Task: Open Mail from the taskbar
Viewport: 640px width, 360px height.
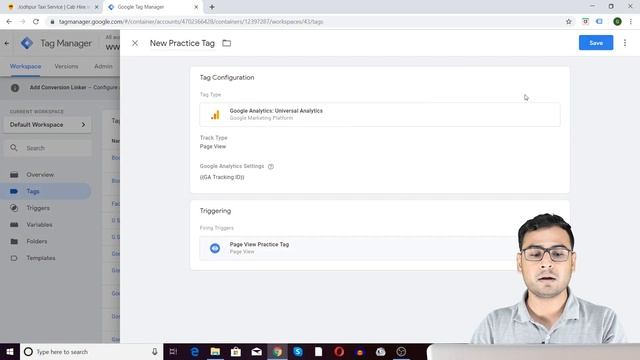Action: point(257,351)
